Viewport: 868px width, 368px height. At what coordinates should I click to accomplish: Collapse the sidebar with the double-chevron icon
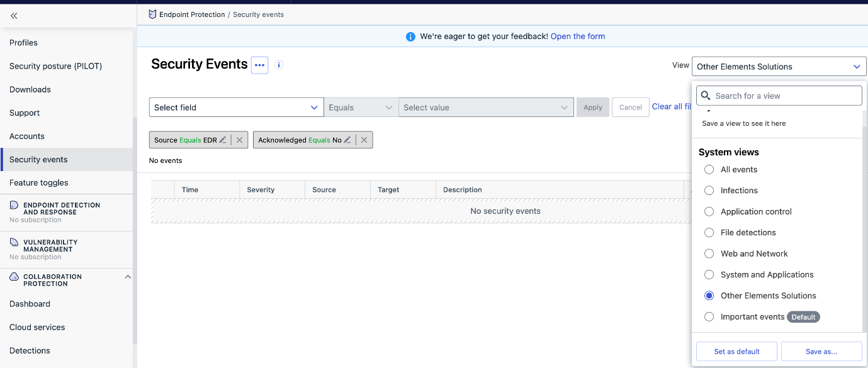click(x=14, y=16)
